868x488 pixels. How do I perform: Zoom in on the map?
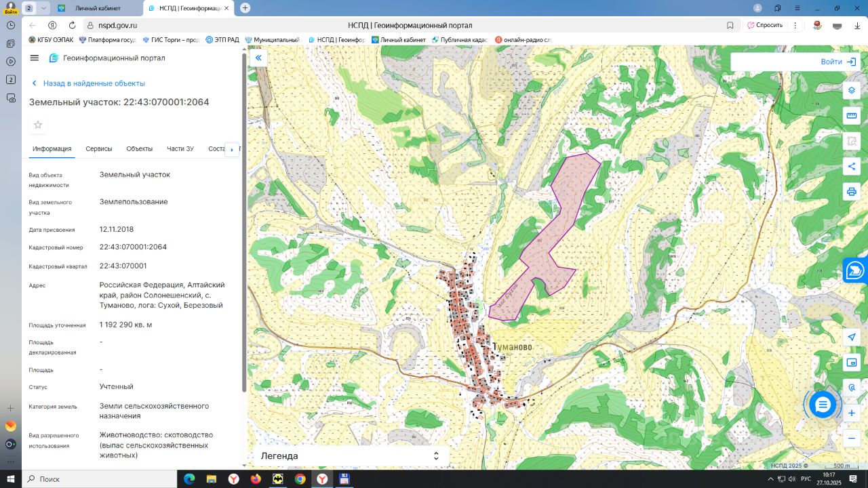pyautogui.click(x=852, y=413)
